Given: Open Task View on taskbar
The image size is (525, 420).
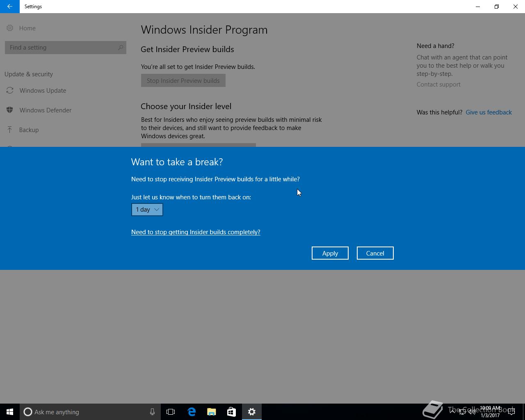Looking at the screenshot, I should (x=171, y=412).
